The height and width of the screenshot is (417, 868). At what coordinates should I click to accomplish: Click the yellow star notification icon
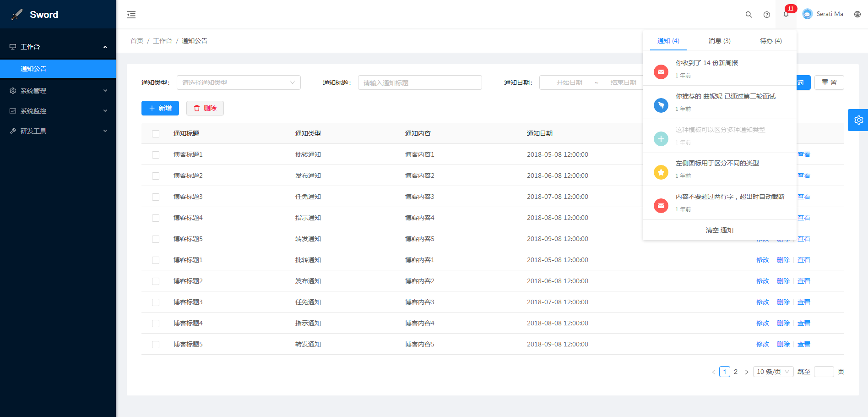click(x=661, y=172)
